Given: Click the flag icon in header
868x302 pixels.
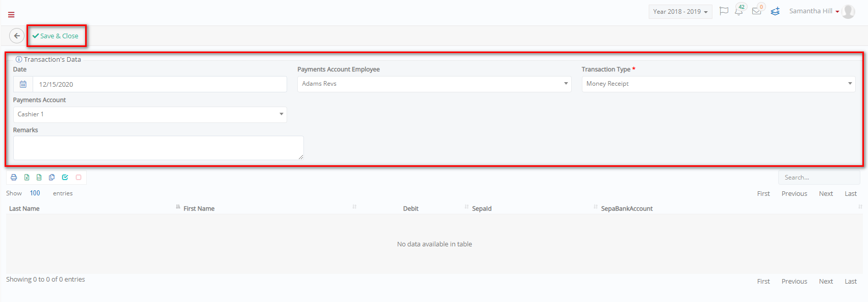Looking at the screenshot, I should (x=724, y=11).
